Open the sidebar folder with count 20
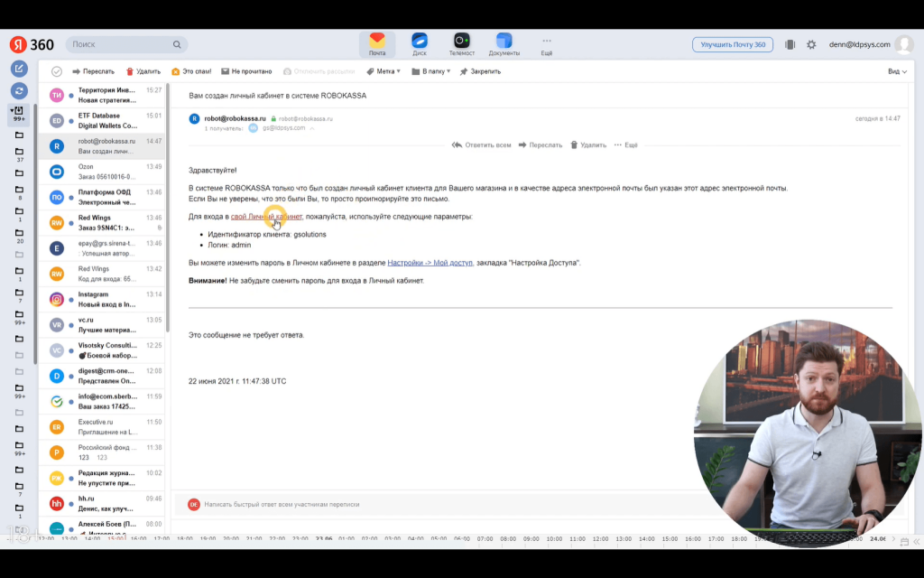The width and height of the screenshot is (924, 578). (20, 236)
